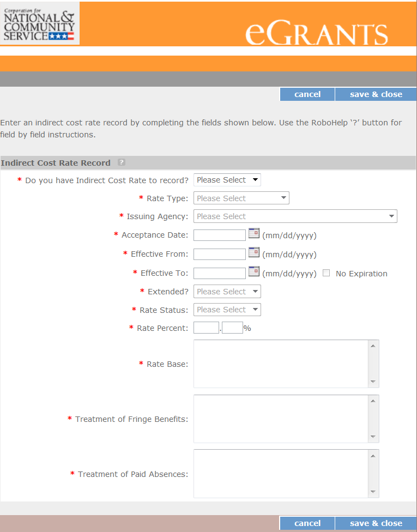This screenshot has width=417, height=532.
Task: Click the Rate Percent label
Action: click(x=162, y=328)
